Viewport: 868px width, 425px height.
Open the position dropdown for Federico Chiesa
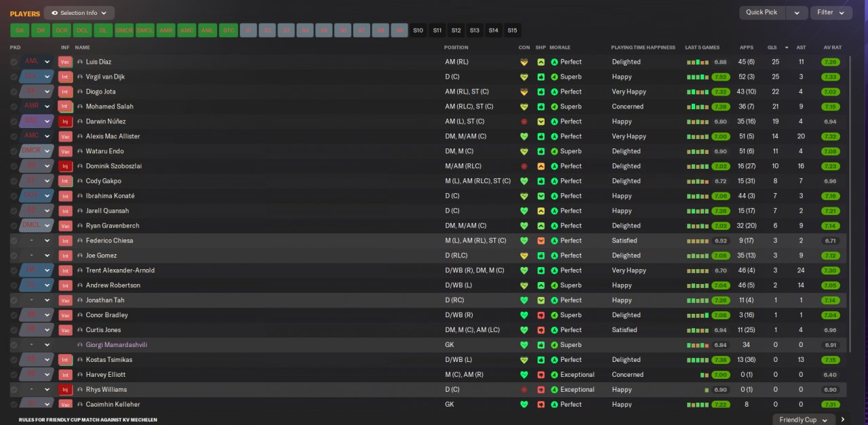click(x=37, y=241)
